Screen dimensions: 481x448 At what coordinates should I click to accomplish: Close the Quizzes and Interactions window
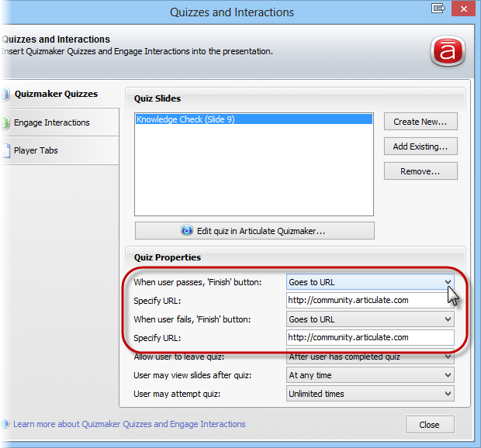coord(463,9)
